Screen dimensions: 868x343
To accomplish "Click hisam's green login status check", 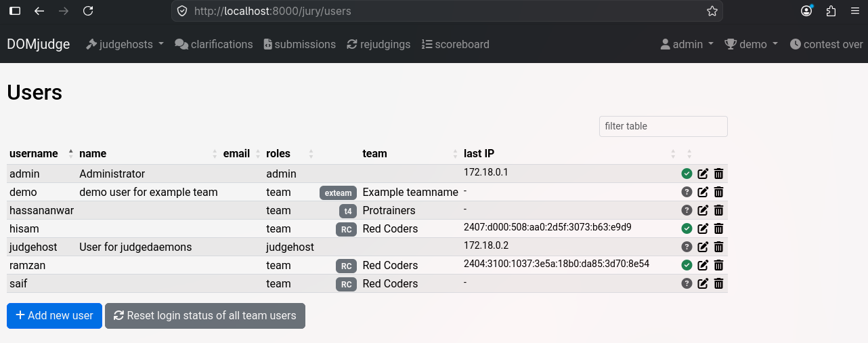I will [687, 228].
